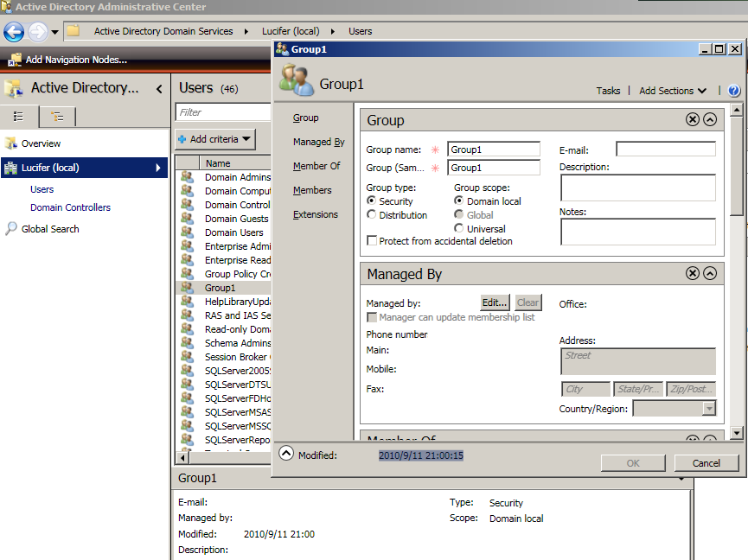The image size is (748, 560).
Task: Jump to the Managed By section
Action: point(319,142)
